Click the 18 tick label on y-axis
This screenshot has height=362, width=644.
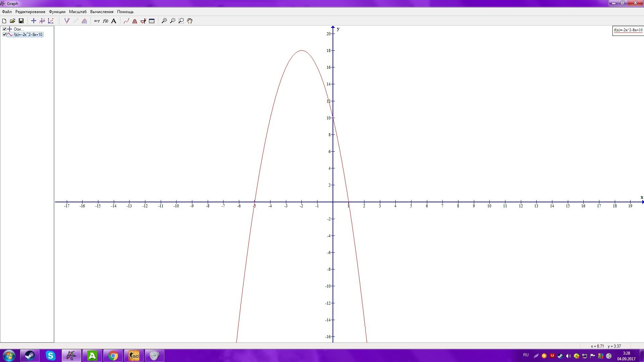(x=329, y=51)
